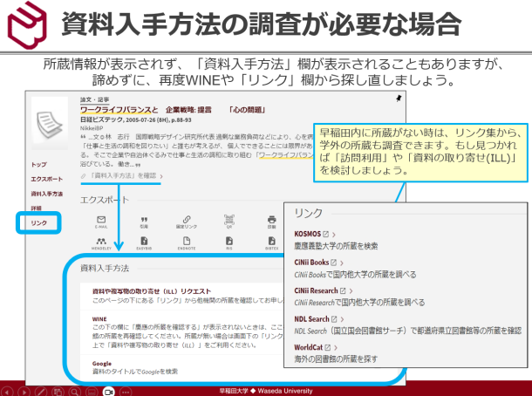Viewport: 532px width, 396px height.
Task: Click the pin icon on the record
Action: click(x=399, y=100)
